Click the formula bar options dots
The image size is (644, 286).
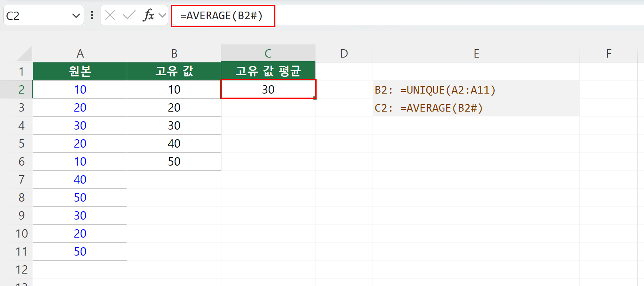pyautogui.click(x=92, y=15)
